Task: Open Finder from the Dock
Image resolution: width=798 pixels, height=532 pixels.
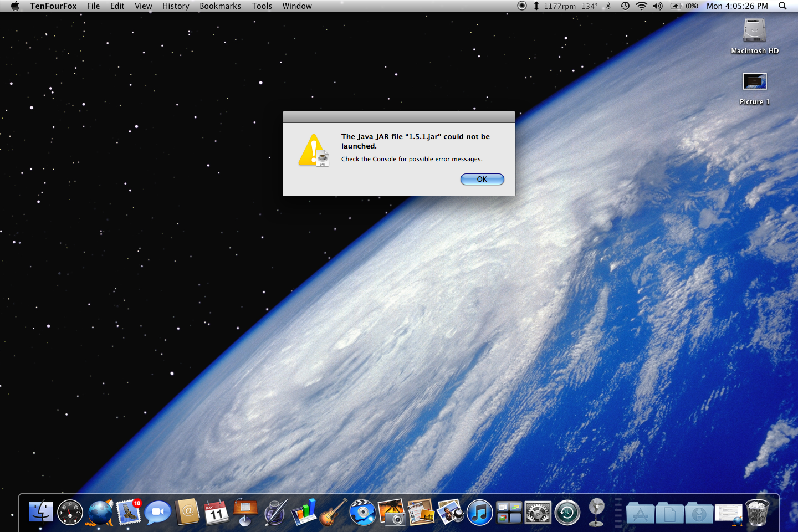Action: click(40, 512)
